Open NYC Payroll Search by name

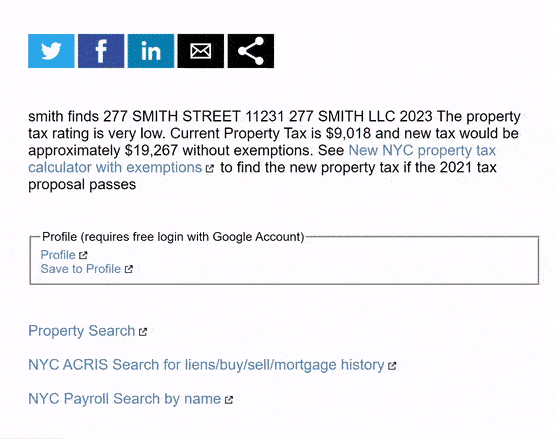124,399
